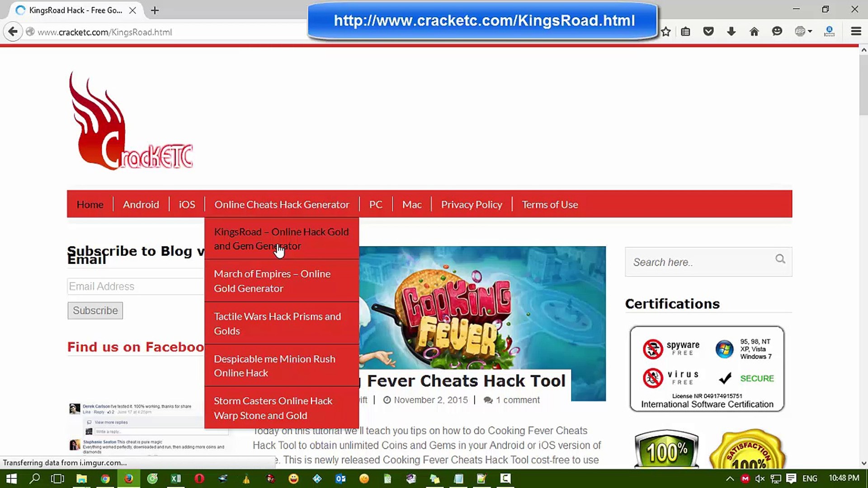Viewport: 868px width, 488px height.
Task: Open the Online Cheats Hack Generator menu
Action: [282, 205]
